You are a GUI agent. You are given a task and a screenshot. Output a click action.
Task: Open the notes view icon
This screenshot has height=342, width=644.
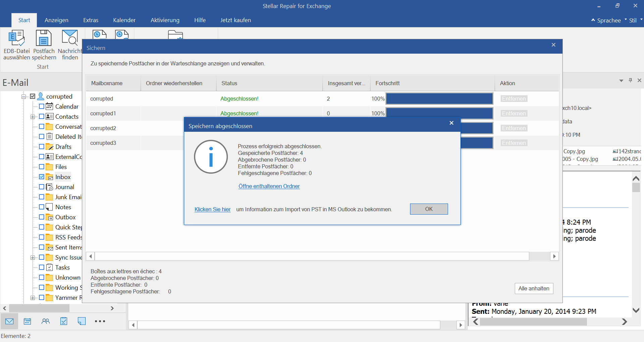point(82,321)
